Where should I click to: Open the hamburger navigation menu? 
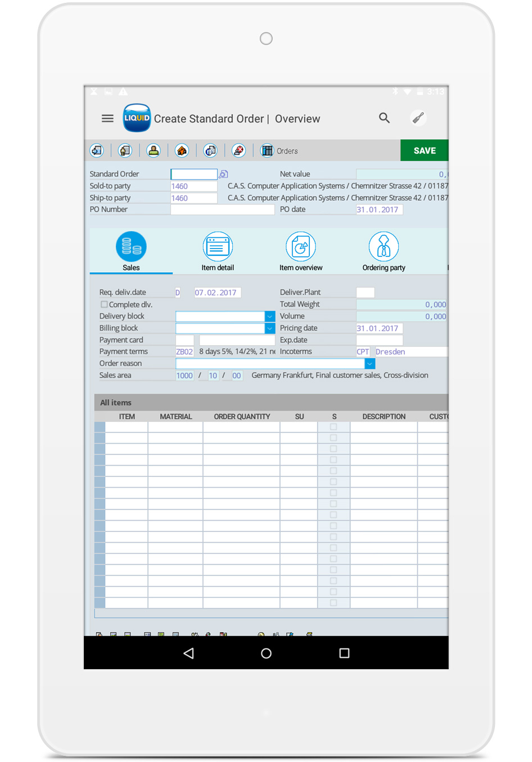coord(107,119)
